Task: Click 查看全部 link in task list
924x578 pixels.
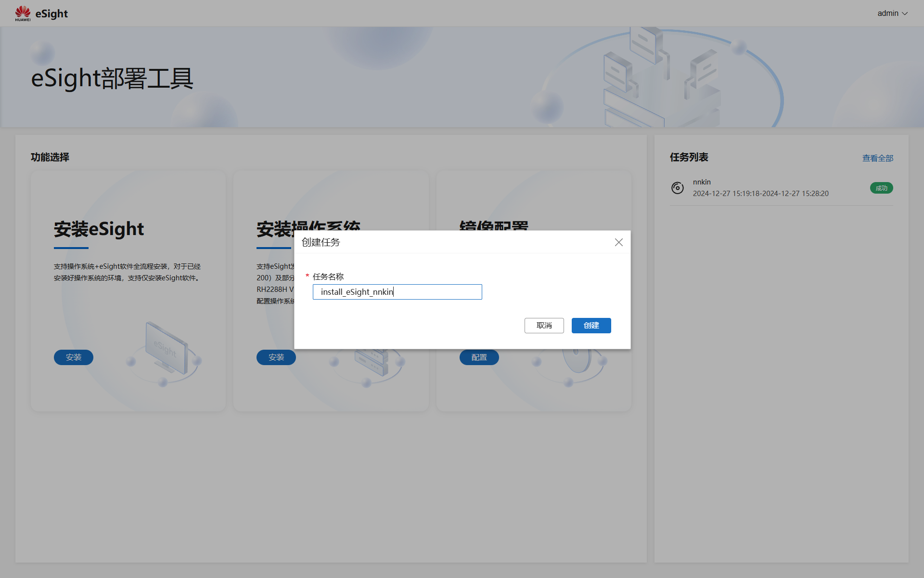Action: tap(877, 158)
